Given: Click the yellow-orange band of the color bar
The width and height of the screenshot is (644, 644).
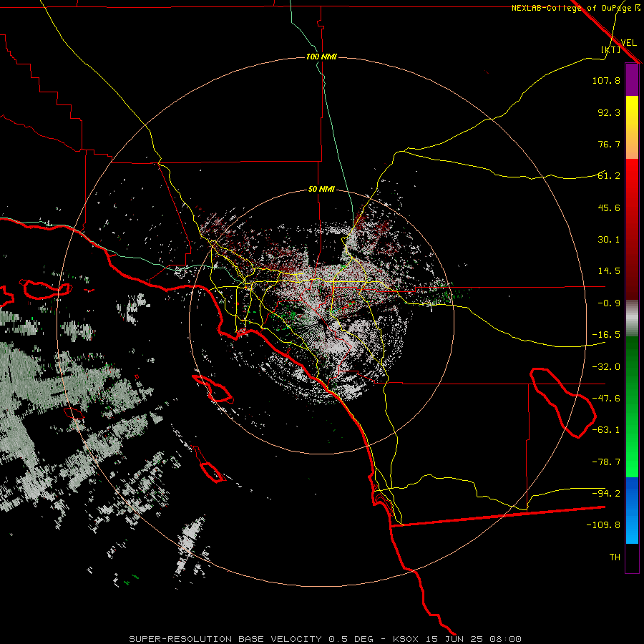Looking at the screenshot, I should [x=632, y=127].
